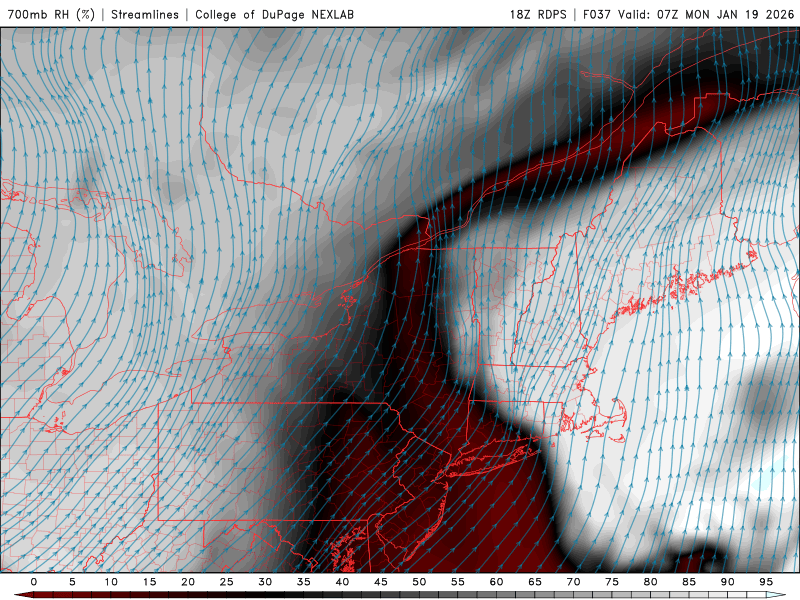Click the '35' tick label on the color scale
The width and height of the screenshot is (800, 600).
(304, 582)
